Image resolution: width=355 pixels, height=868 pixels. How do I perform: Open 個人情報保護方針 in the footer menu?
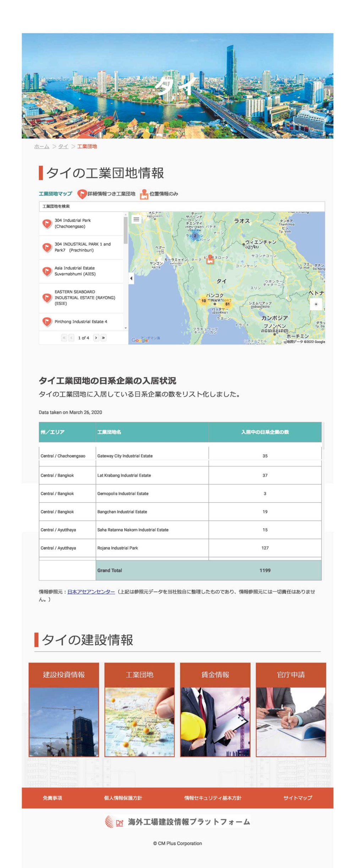(x=123, y=798)
